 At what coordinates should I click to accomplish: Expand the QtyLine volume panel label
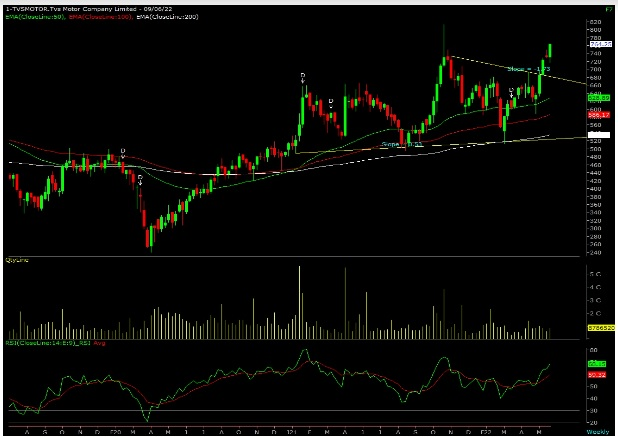tap(16, 260)
